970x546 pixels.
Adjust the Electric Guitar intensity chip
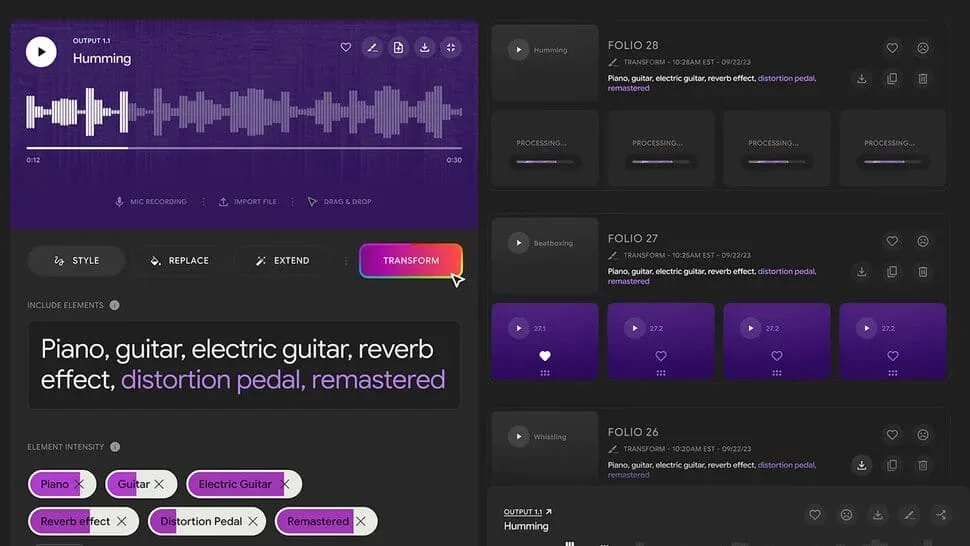pyautogui.click(x=244, y=484)
